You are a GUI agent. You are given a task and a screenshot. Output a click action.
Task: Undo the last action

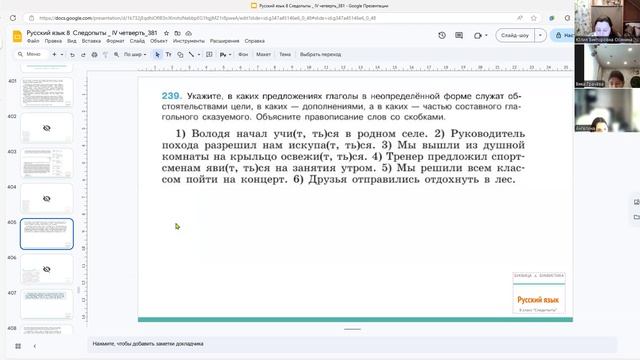72,54
